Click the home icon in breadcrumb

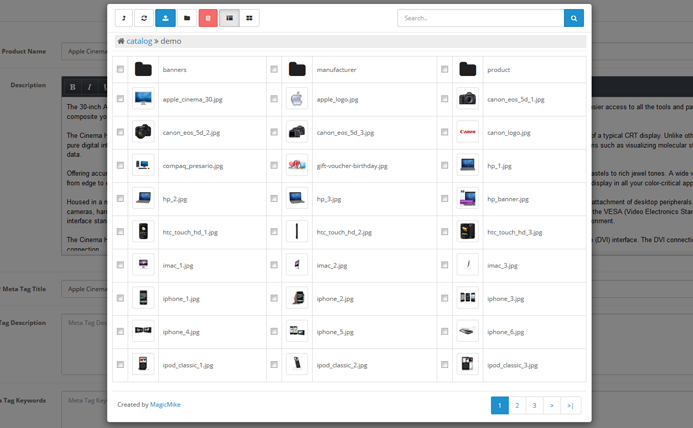(x=121, y=41)
